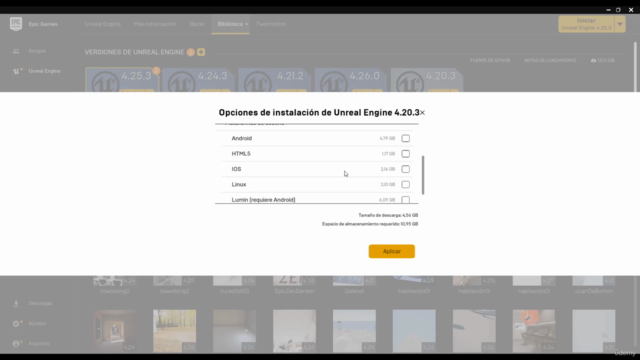Open the Arquimia account icon

click(x=16, y=343)
